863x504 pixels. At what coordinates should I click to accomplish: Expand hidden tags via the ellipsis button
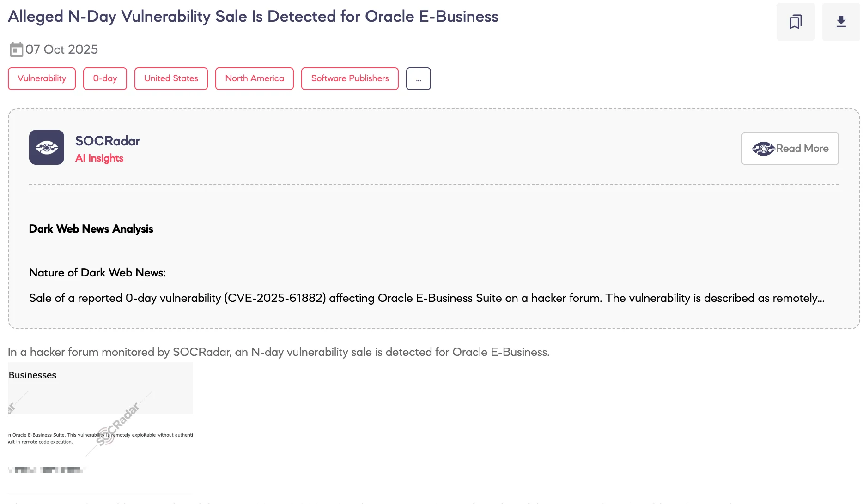click(x=418, y=78)
